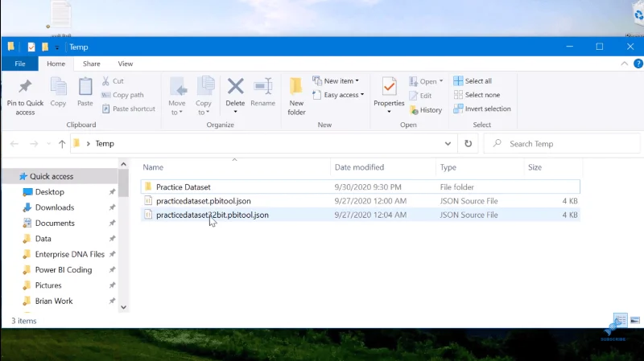This screenshot has height=361, width=644.
Task: Select the Cut scissors command
Action: [x=113, y=81]
